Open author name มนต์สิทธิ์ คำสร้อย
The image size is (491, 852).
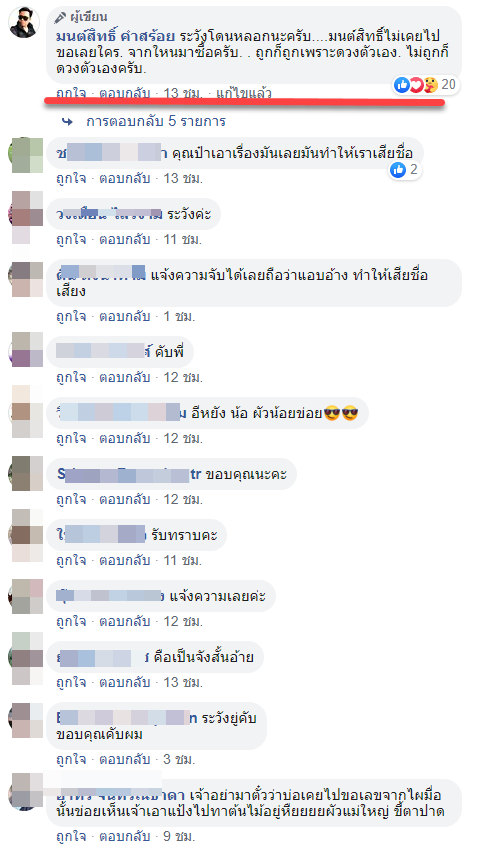pyautogui.click(x=115, y=36)
